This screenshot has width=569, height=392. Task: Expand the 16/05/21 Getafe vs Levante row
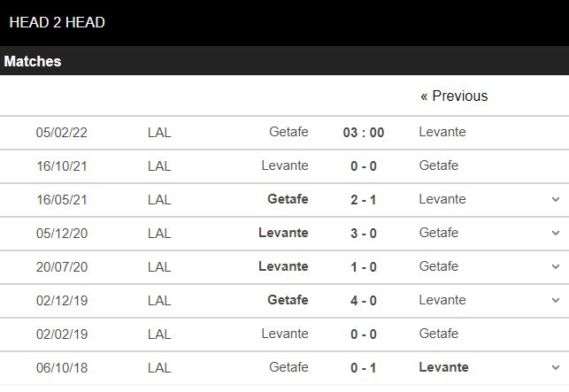[556, 200]
